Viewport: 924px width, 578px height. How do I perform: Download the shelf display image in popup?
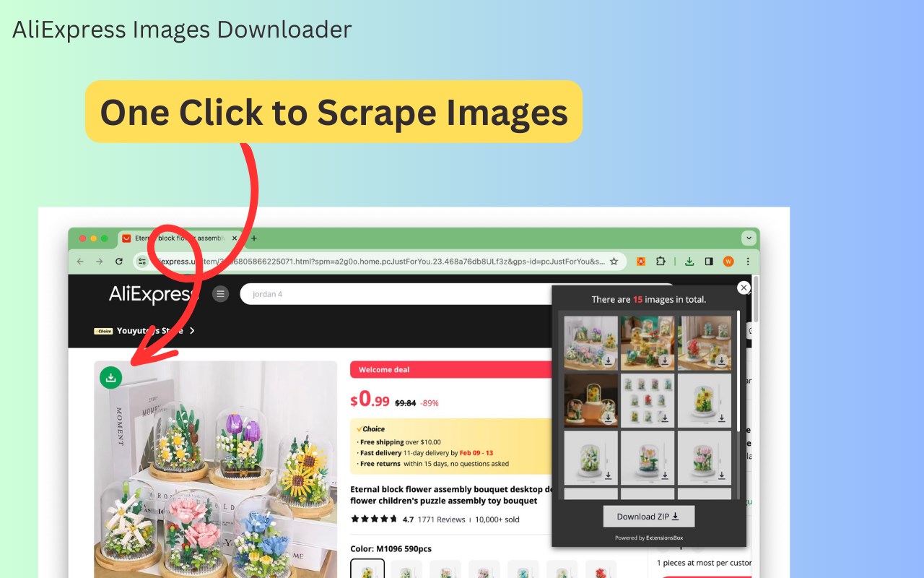(608, 360)
